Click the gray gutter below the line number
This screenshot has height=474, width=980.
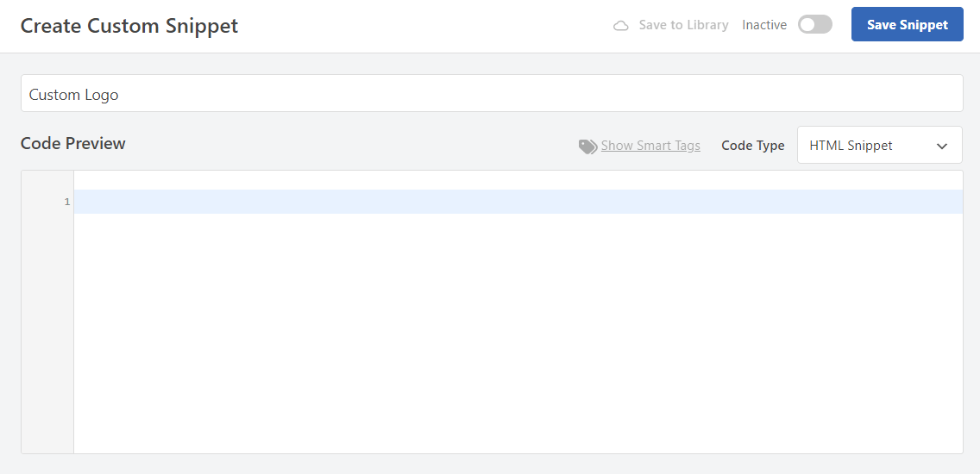(47, 336)
